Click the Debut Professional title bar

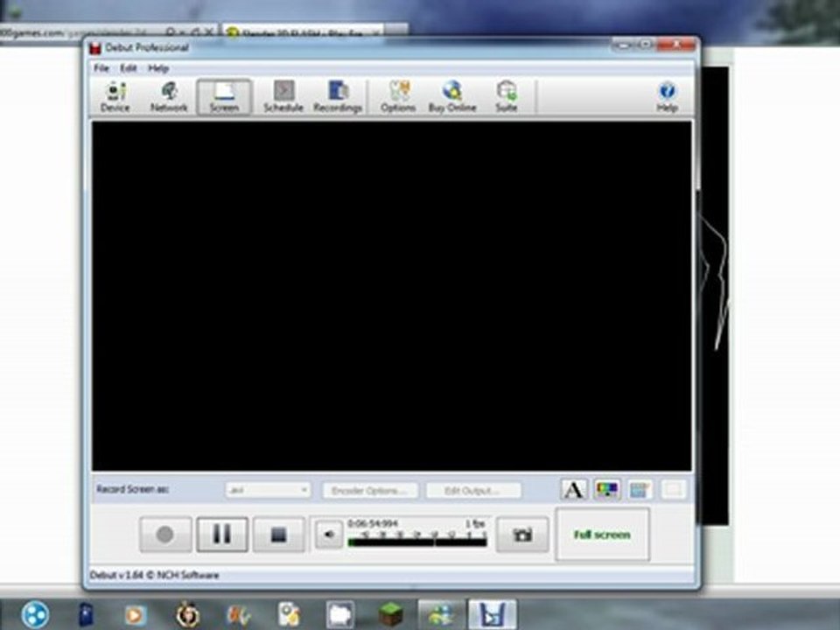[348, 47]
